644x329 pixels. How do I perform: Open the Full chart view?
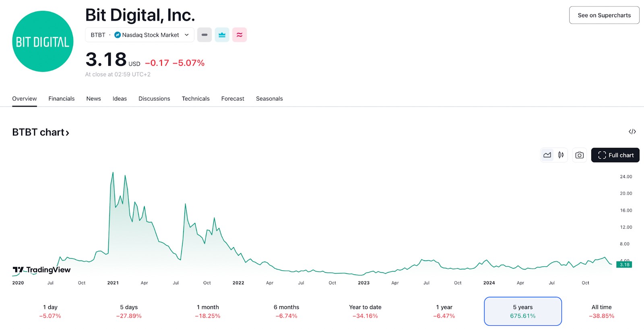tap(615, 155)
